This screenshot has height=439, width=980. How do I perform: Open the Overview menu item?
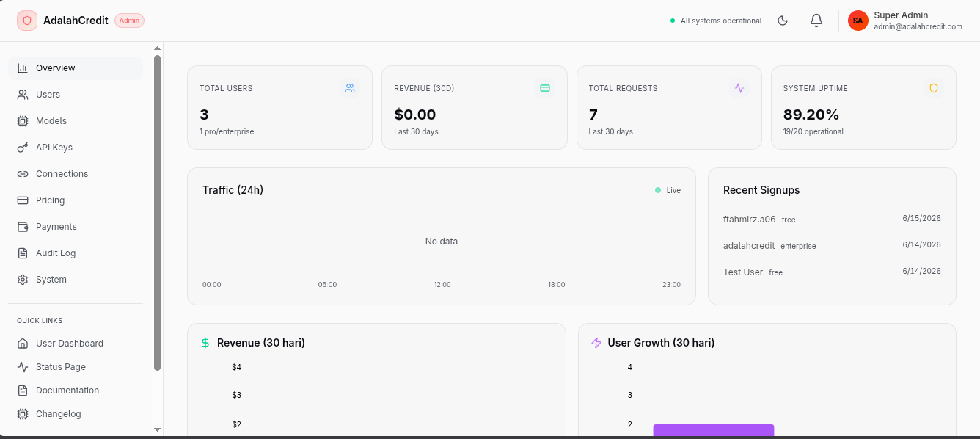click(x=76, y=68)
